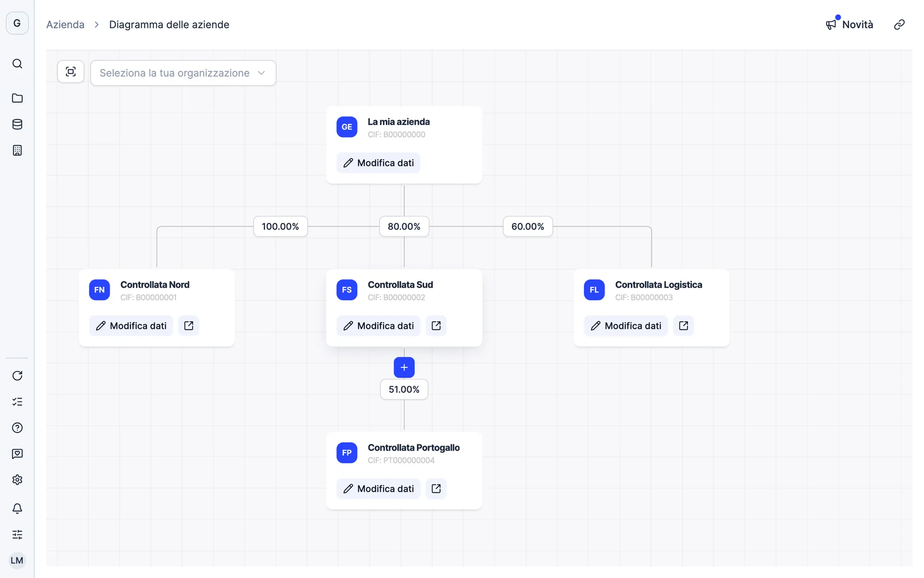Click the G workspace avatar
Image resolution: width=924 pixels, height=578 pixels.
17,23
